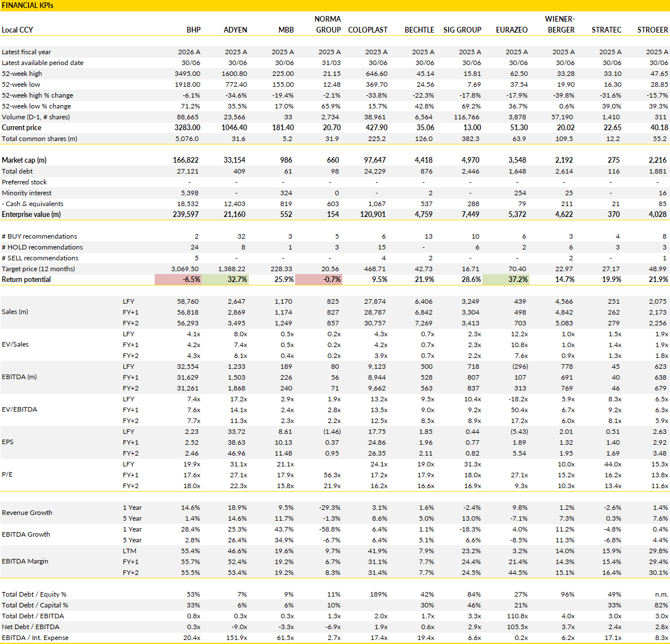The image size is (670, 644).
Task: Click the EBITDA Growth section label
Action: pos(26,534)
